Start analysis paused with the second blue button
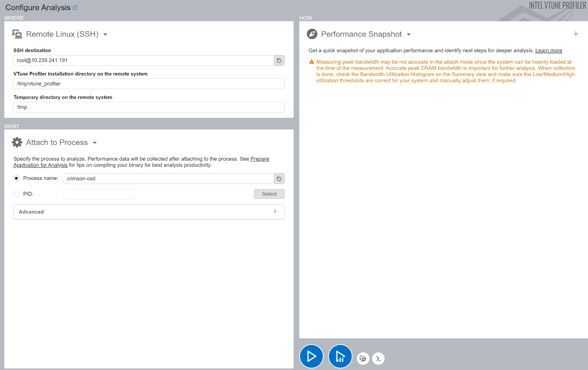Image resolution: width=588 pixels, height=370 pixels. (340, 356)
